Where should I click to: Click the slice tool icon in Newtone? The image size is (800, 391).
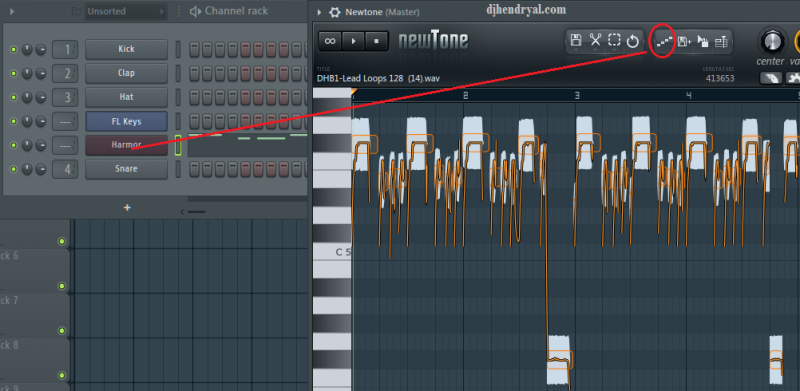[x=721, y=42]
